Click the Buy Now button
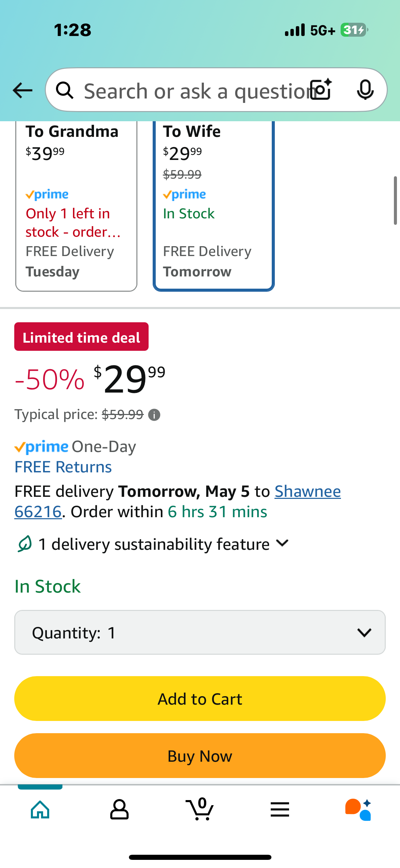The width and height of the screenshot is (400, 868). (x=200, y=756)
